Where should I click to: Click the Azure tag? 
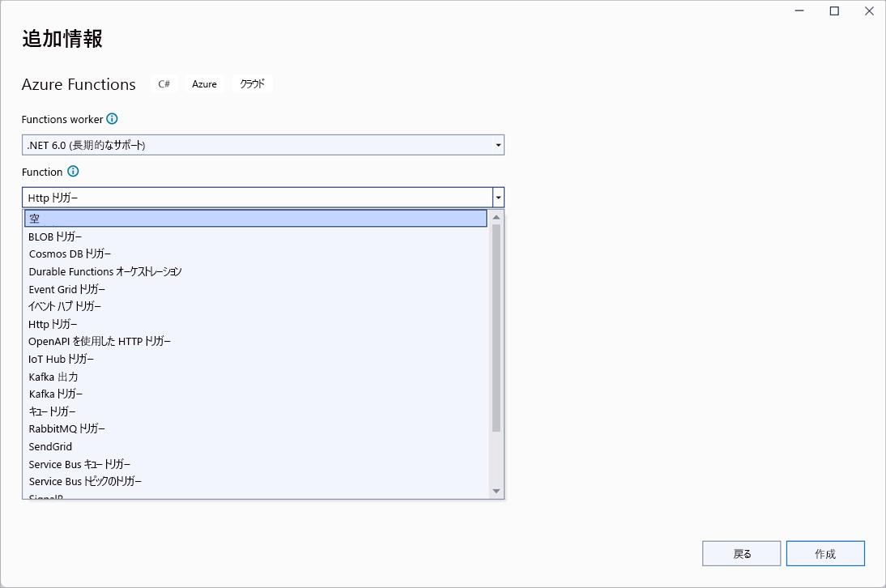tap(204, 83)
